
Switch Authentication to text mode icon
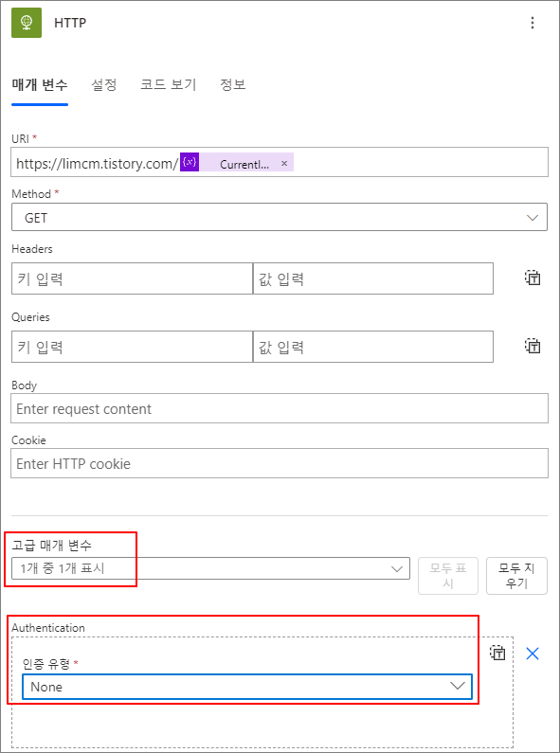pyautogui.click(x=498, y=653)
